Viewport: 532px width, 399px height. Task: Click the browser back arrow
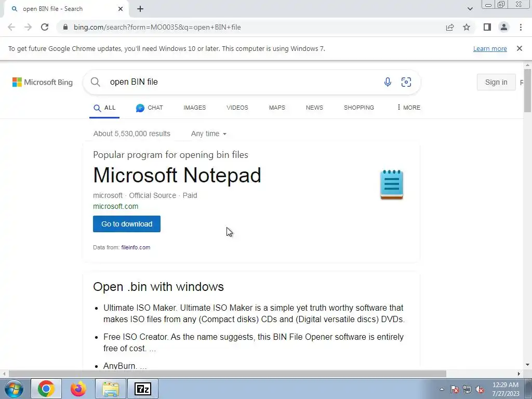coord(11,27)
